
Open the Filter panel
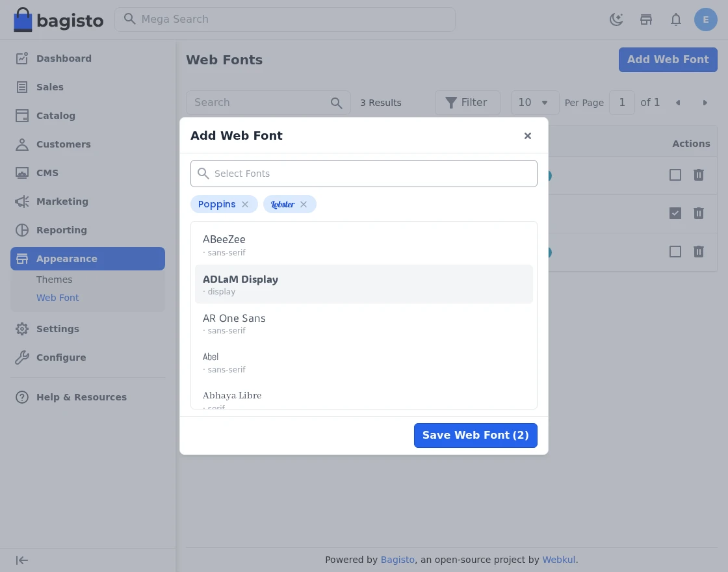[467, 103]
